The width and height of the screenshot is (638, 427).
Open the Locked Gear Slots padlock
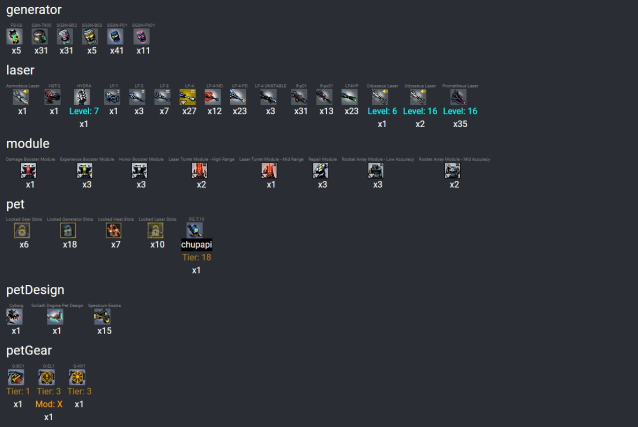tap(22, 231)
